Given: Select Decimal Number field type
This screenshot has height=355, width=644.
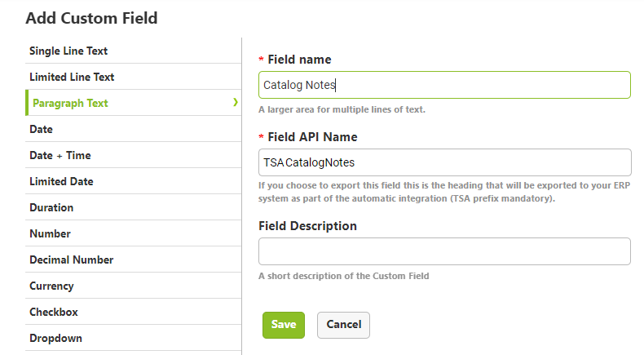Looking at the screenshot, I should click(133, 260).
